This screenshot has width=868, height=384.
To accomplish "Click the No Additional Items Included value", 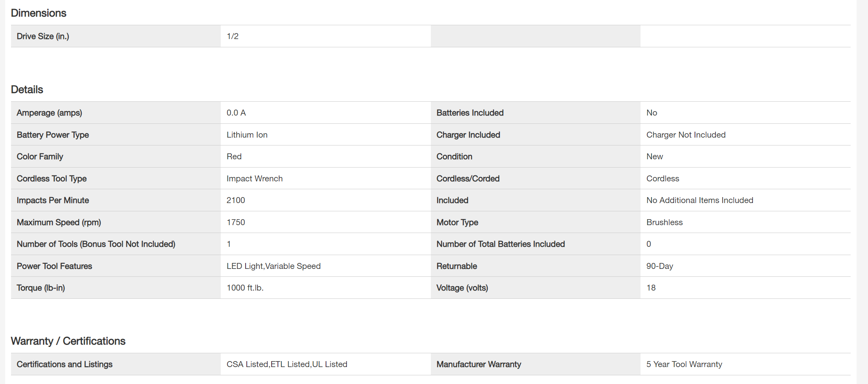I will click(x=699, y=200).
